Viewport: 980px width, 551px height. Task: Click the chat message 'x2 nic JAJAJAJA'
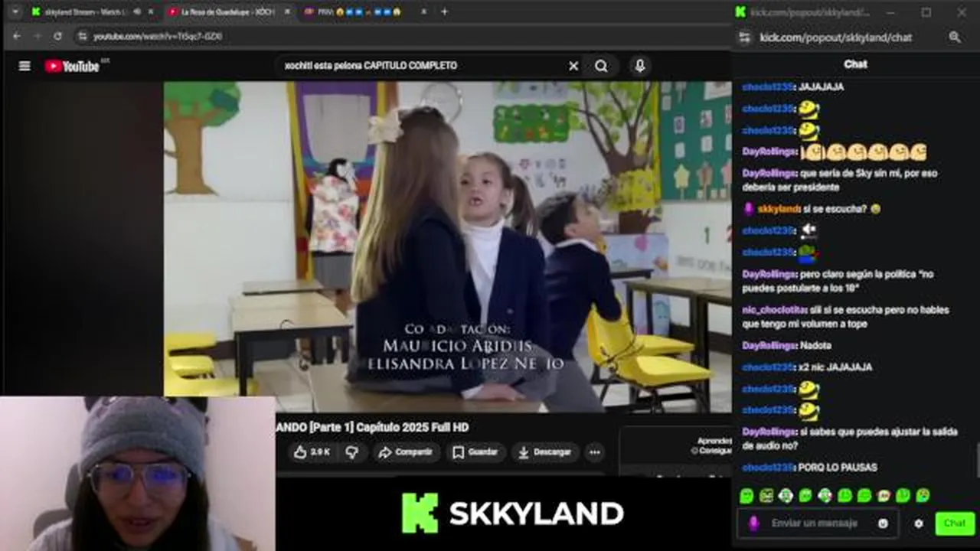[x=835, y=367]
